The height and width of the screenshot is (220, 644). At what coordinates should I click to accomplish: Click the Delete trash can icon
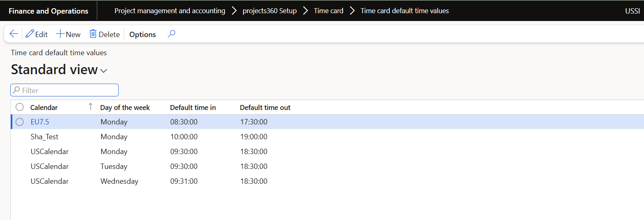93,34
